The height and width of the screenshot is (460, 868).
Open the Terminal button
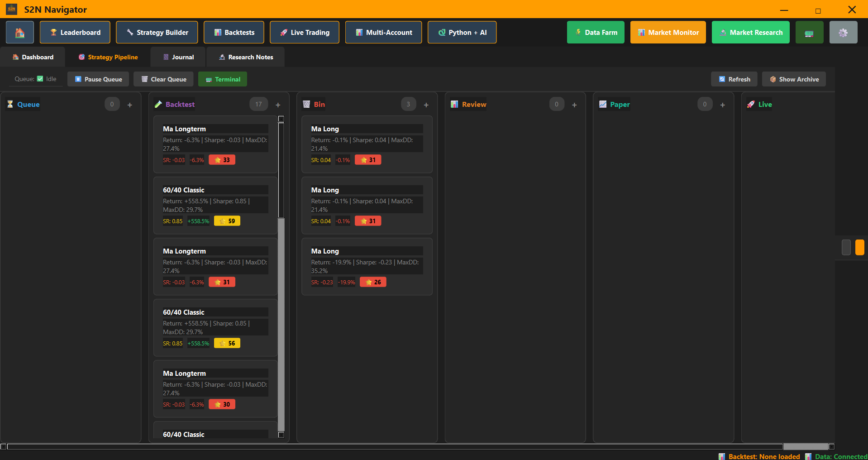pos(223,79)
